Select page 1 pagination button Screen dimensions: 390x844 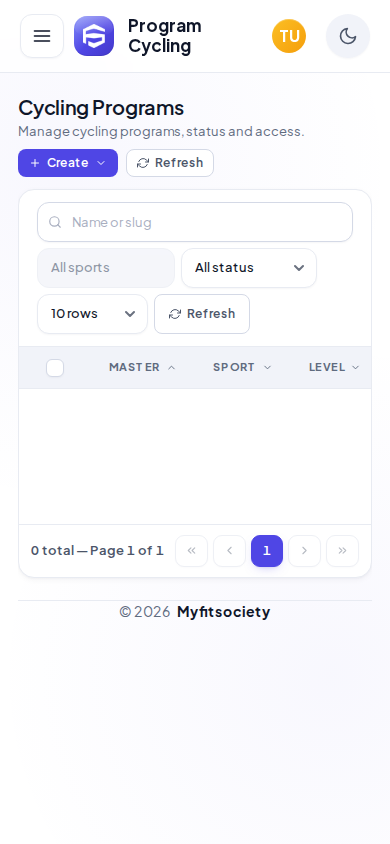pos(267,551)
